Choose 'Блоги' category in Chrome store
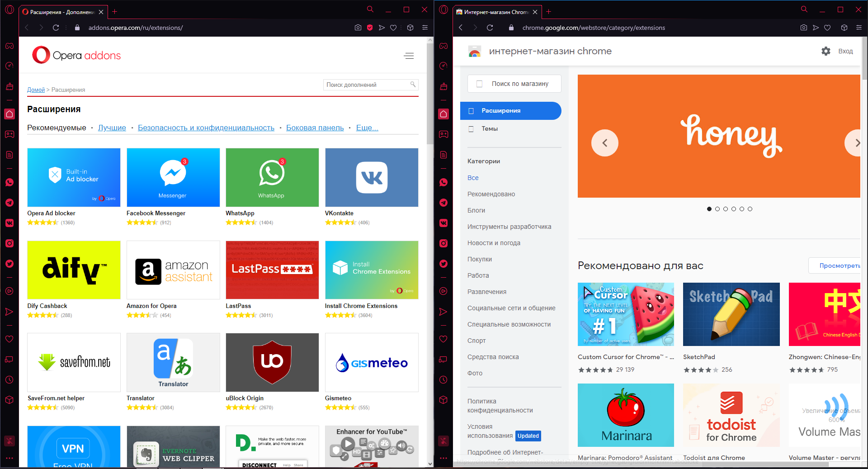Viewport: 868px width, 469px height. (x=476, y=210)
